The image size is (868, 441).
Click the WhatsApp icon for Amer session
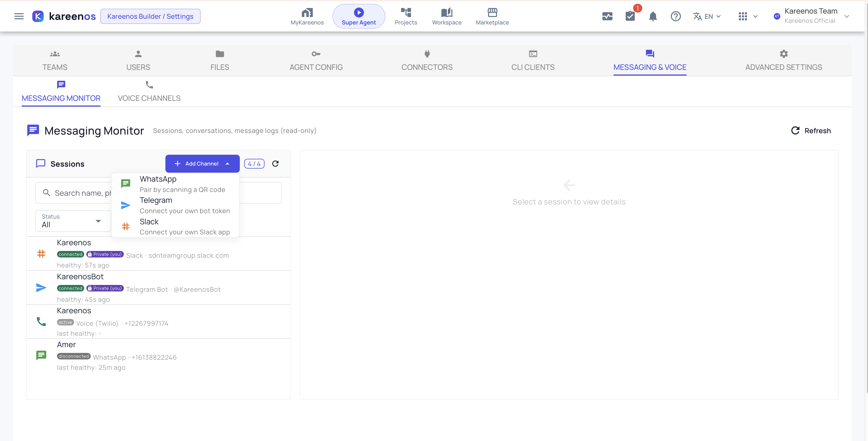[x=41, y=355]
